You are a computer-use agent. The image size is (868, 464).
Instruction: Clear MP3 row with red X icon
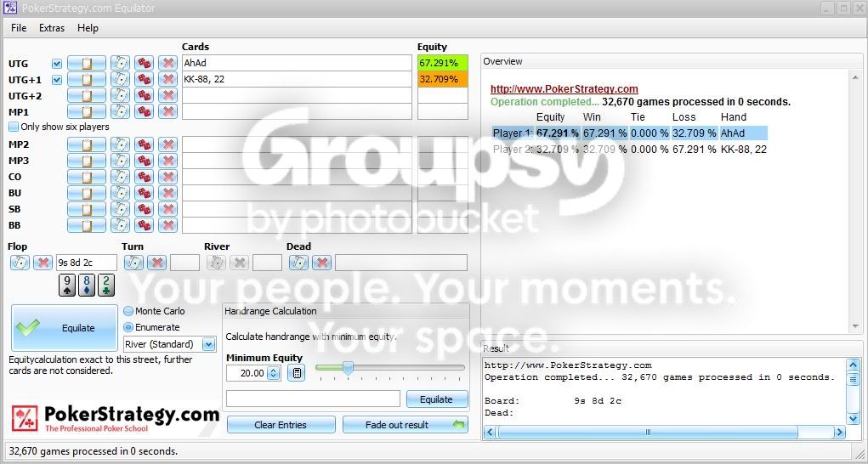pyautogui.click(x=167, y=161)
